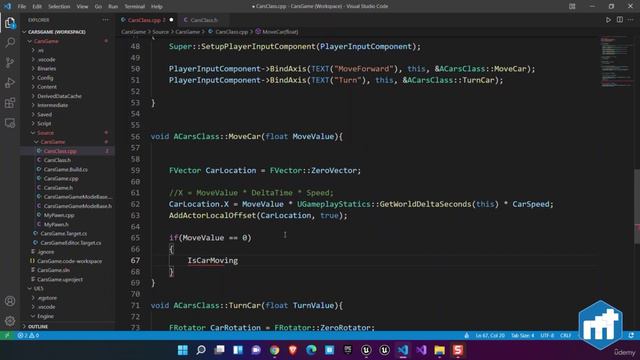Change Tab Size: 4 indentation setting
640x360 pixels.
(x=522, y=336)
